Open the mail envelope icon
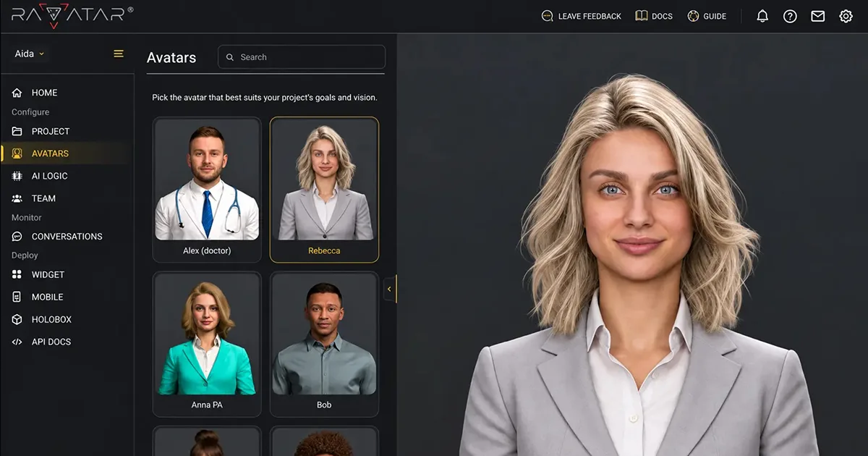The image size is (868, 456). point(818,16)
